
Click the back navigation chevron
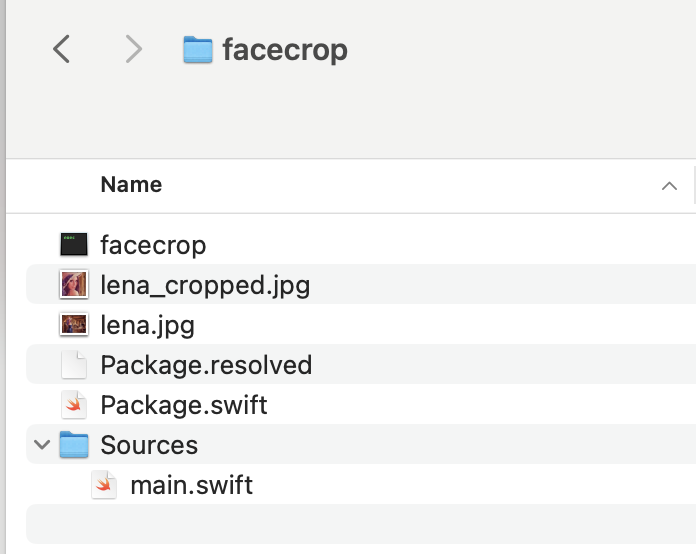(62, 49)
